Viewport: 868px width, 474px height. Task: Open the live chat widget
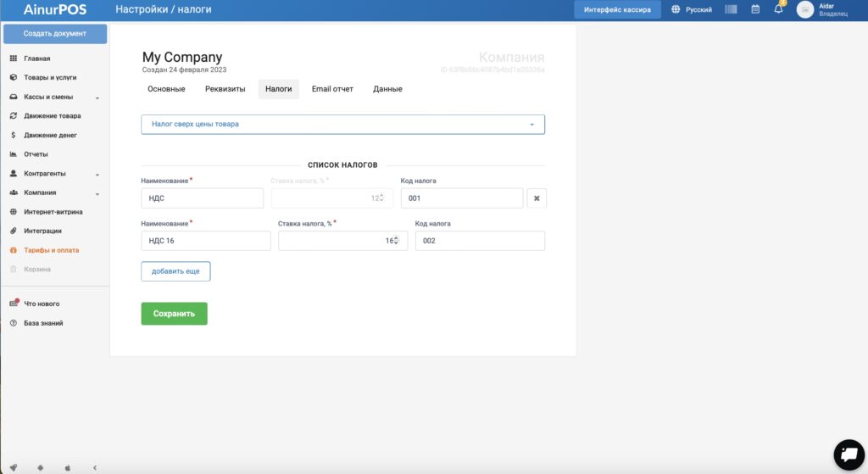click(848, 454)
